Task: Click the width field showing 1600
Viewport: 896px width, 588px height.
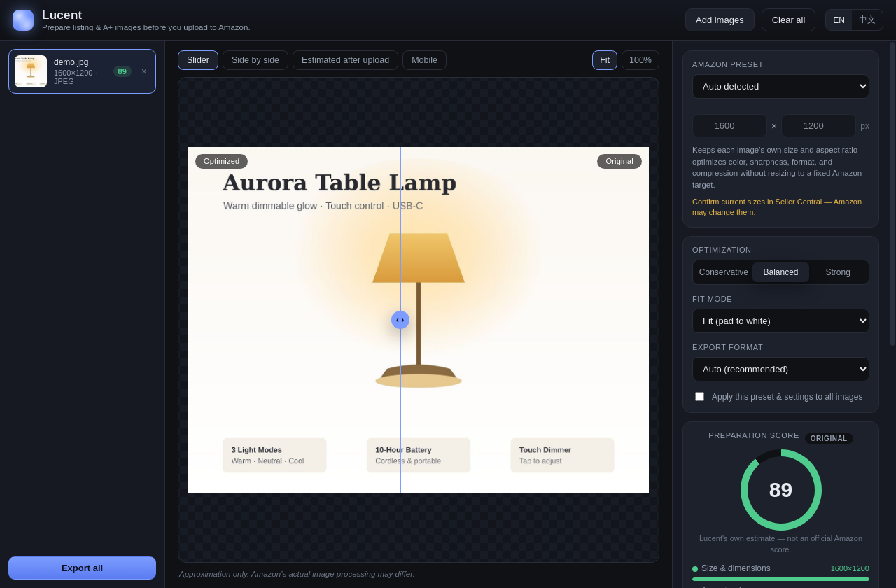Action: coord(729,126)
